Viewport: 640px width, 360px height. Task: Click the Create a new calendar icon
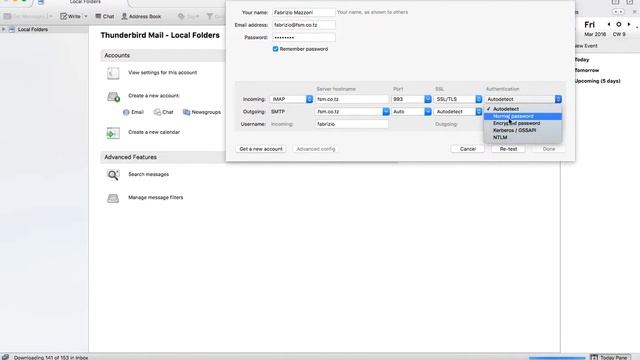(x=113, y=133)
